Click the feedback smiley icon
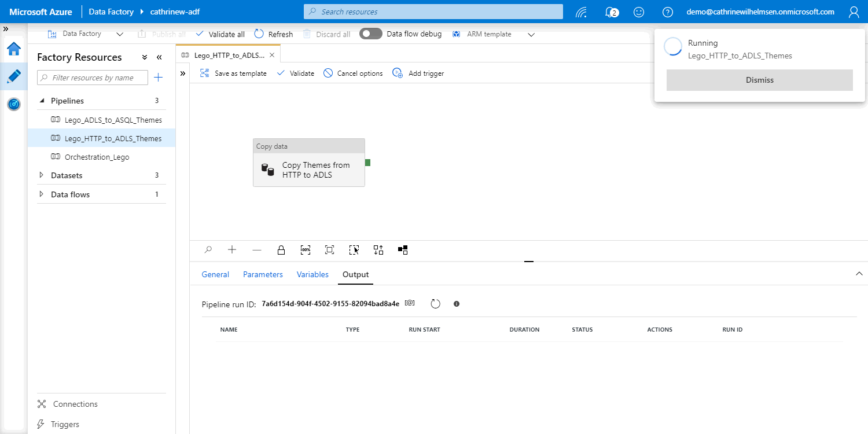This screenshot has width=868, height=434. (x=639, y=12)
